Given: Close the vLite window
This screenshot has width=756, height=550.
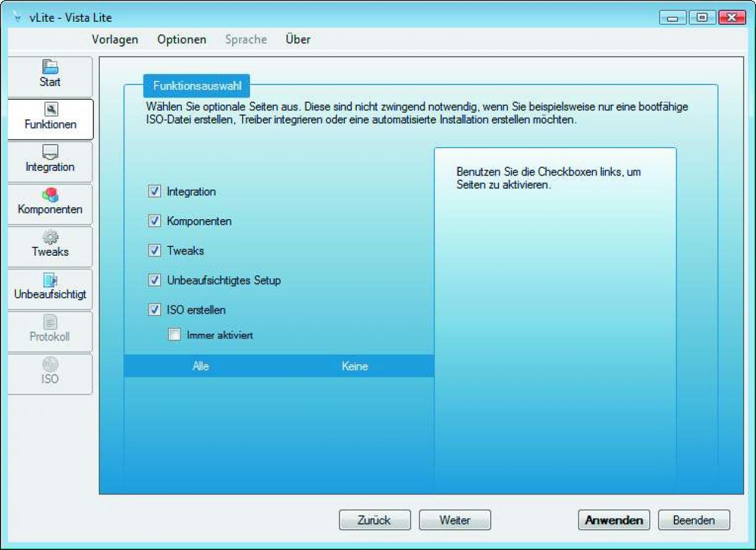Looking at the screenshot, I should (732, 18).
